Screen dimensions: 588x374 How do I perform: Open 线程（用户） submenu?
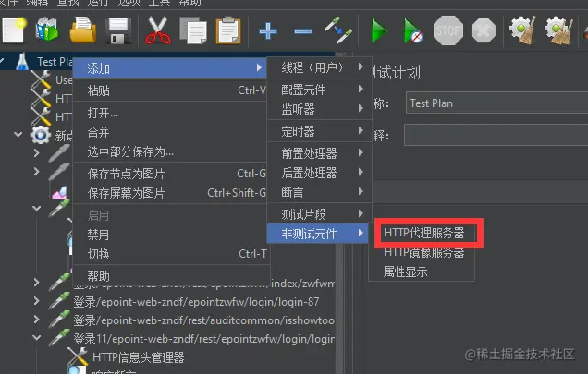click(320, 67)
